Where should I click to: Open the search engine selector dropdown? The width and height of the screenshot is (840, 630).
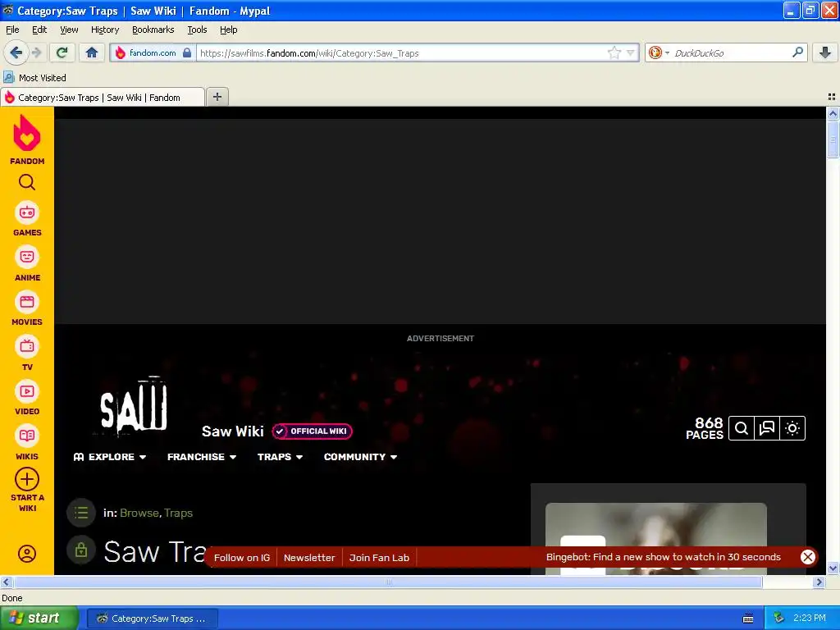click(659, 52)
